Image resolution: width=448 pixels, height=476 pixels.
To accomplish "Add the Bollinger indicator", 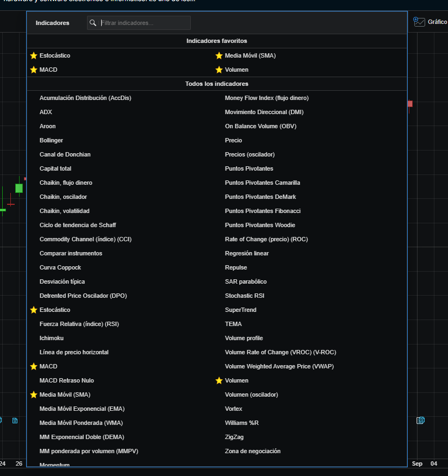I will [x=51, y=140].
